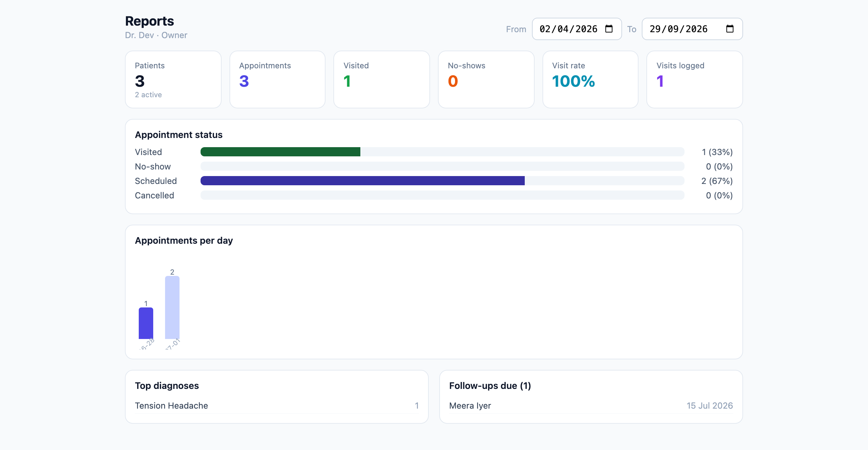This screenshot has width=868, height=450.
Task: Click the '0 (0%)' Cancelled value
Action: click(x=719, y=195)
